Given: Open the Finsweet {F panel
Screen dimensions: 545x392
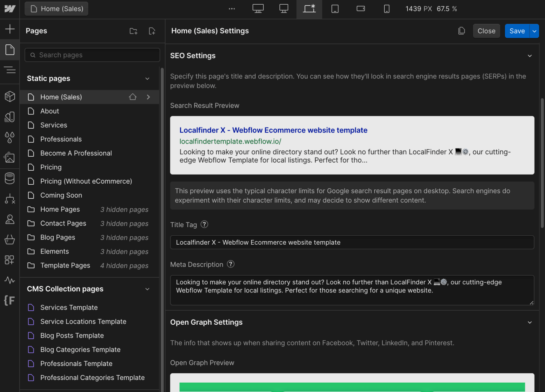Looking at the screenshot, I should [x=9, y=300].
